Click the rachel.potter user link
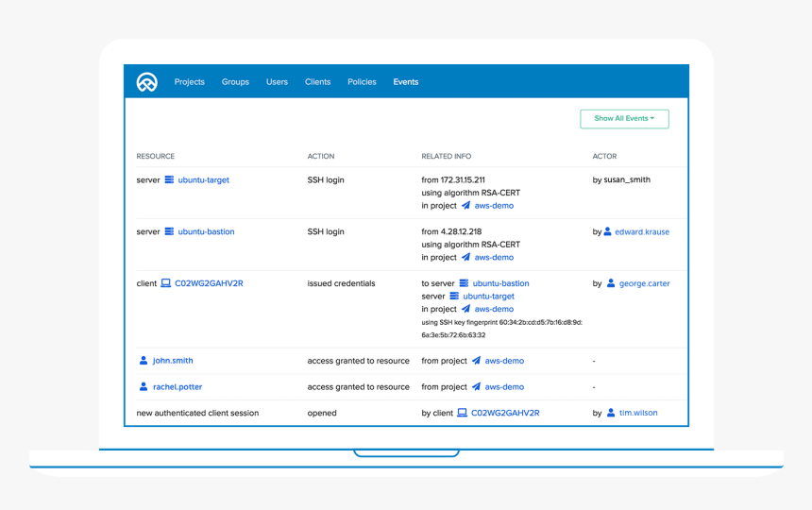Screen dimensions: 812x510 pyautogui.click(x=178, y=386)
